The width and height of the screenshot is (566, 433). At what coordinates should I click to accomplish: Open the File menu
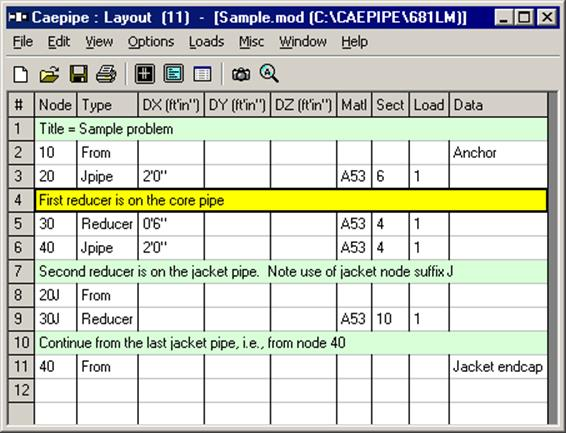[x=23, y=42]
